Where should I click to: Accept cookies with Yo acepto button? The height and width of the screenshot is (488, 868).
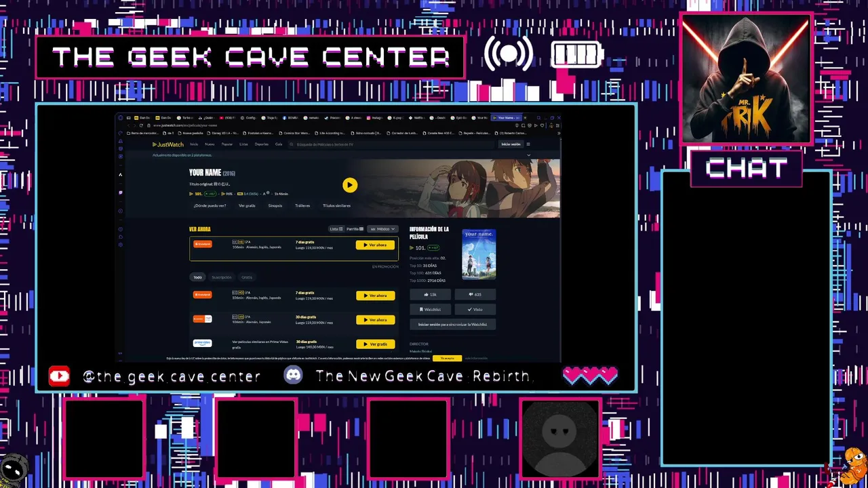click(x=447, y=358)
